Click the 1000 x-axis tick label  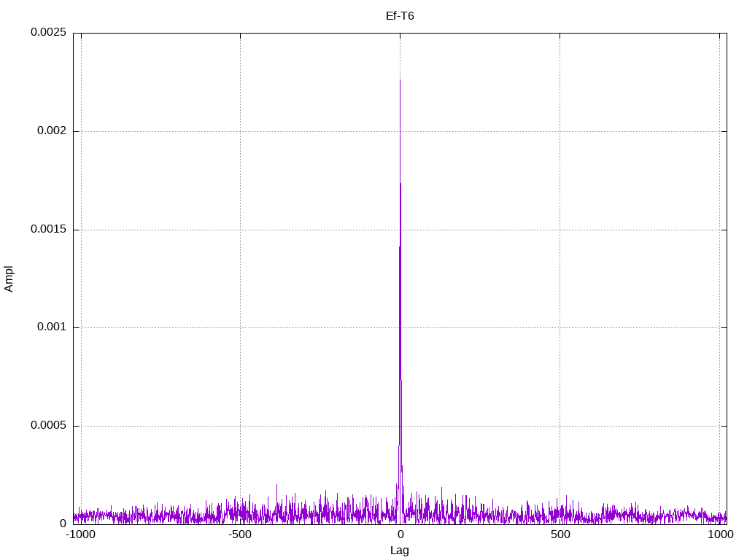click(x=720, y=534)
